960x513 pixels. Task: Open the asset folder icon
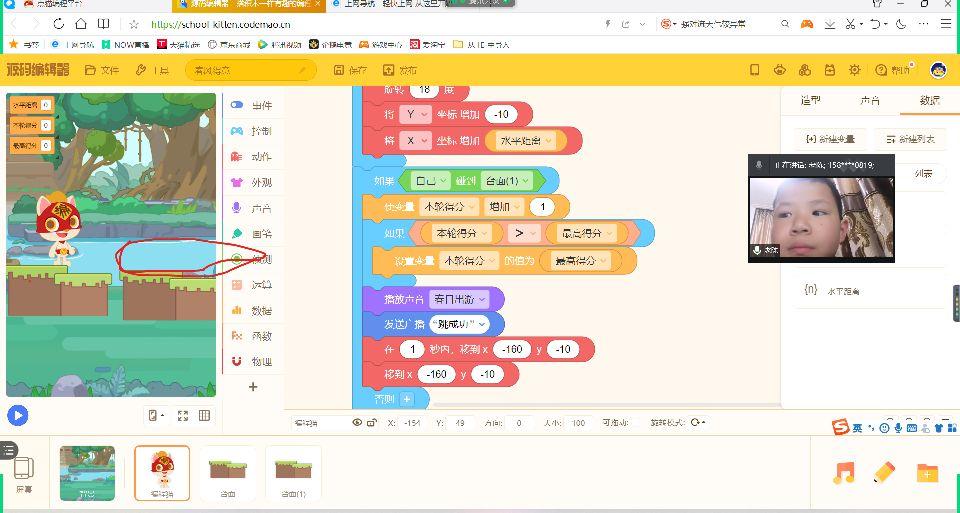point(927,473)
